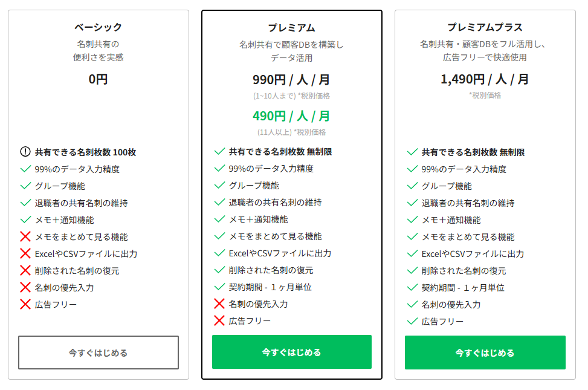
Task: Click the green 490円 / 人 / 月 price
Action: pos(291,115)
